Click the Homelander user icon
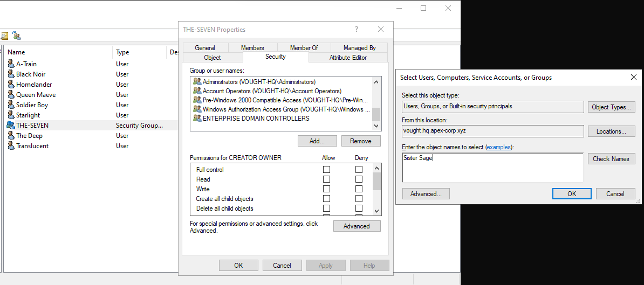Viewport: 644px width, 285px height. pyautogui.click(x=11, y=85)
